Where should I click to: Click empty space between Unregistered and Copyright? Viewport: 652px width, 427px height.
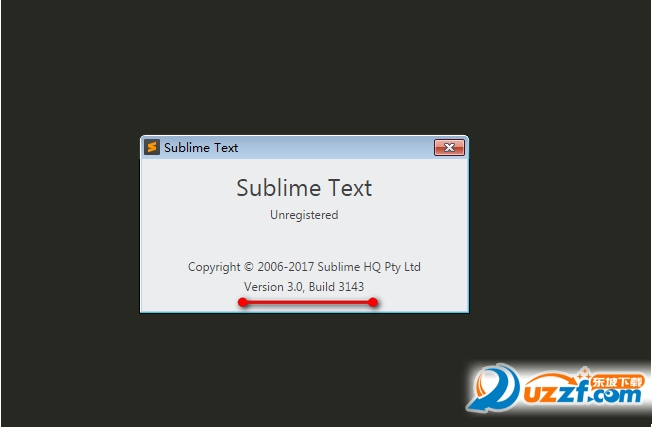(304, 241)
